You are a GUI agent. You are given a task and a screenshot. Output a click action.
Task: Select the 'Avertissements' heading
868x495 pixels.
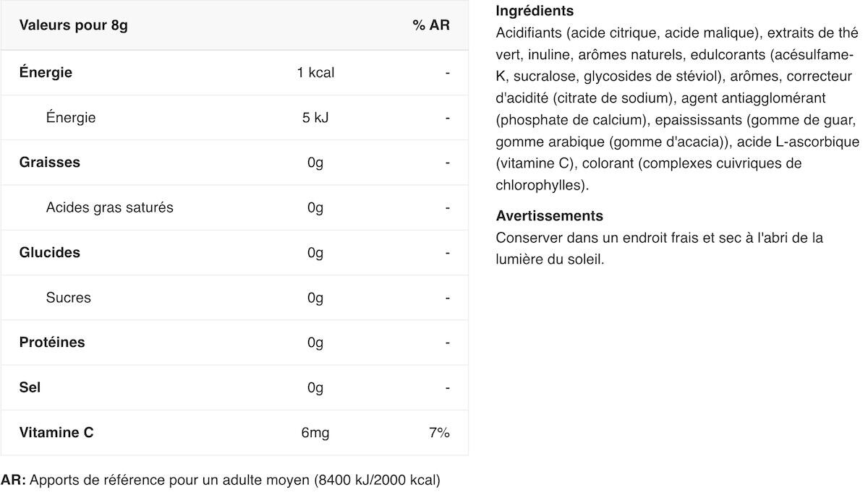[x=550, y=215]
